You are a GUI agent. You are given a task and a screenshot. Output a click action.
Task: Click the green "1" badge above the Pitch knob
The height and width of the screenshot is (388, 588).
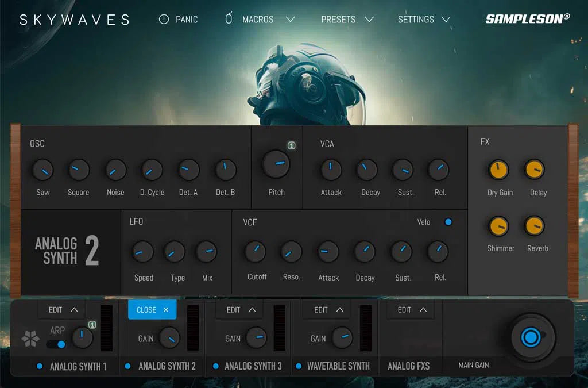pyautogui.click(x=292, y=146)
